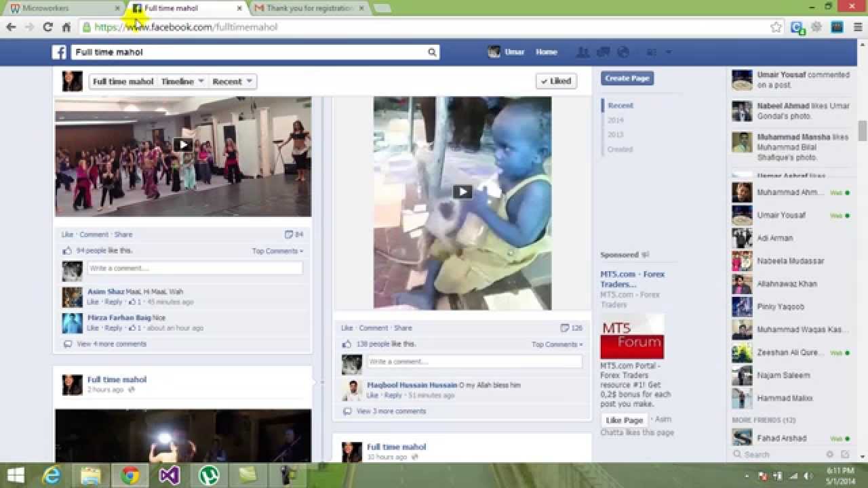Screen dimensions: 868x488
Task: Click Reply on Asim Shaz's comment
Action: [x=113, y=302]
